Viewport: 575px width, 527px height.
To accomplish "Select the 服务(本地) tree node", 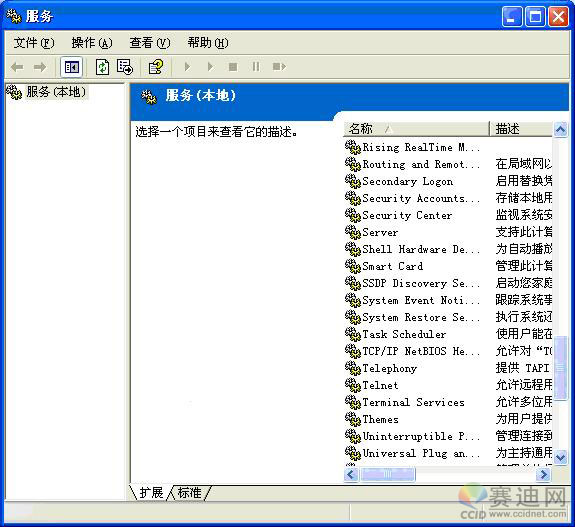I will (x=56, y=92).
